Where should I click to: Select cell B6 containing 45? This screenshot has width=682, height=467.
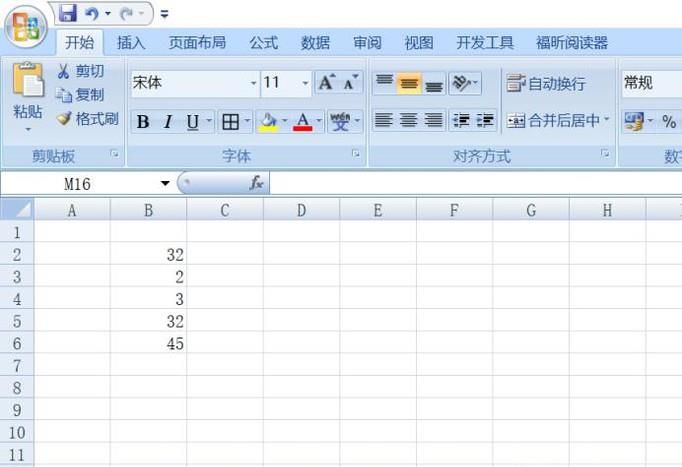click(x=148, y=344)
